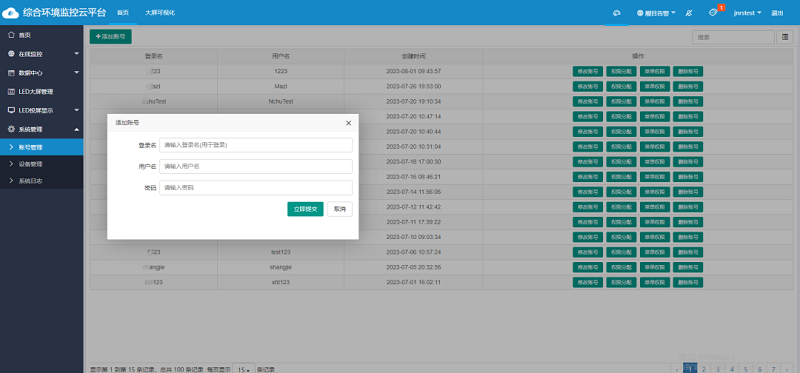Click 退出 logout link in header

pyautogui.click(x=777, y=13)
